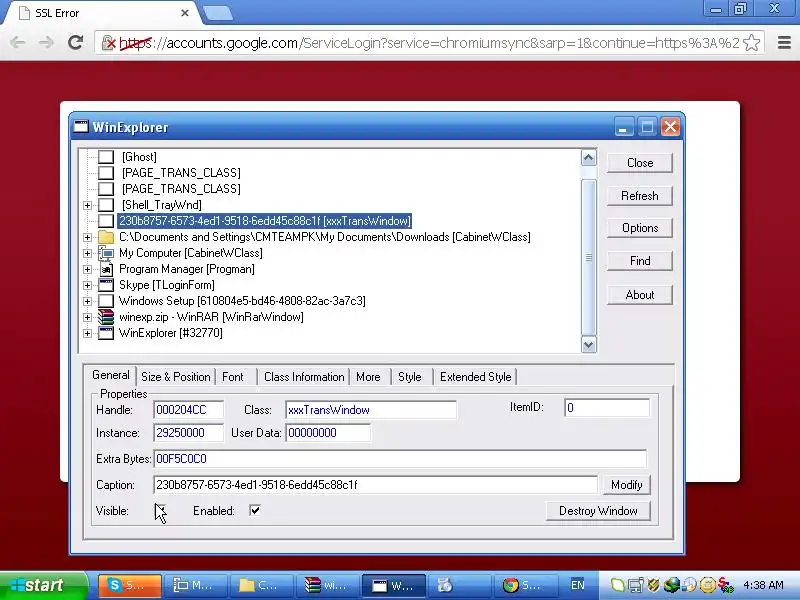Click the Chrome address bar URL
The image size is (800, 600).
(x=429, y=43)
